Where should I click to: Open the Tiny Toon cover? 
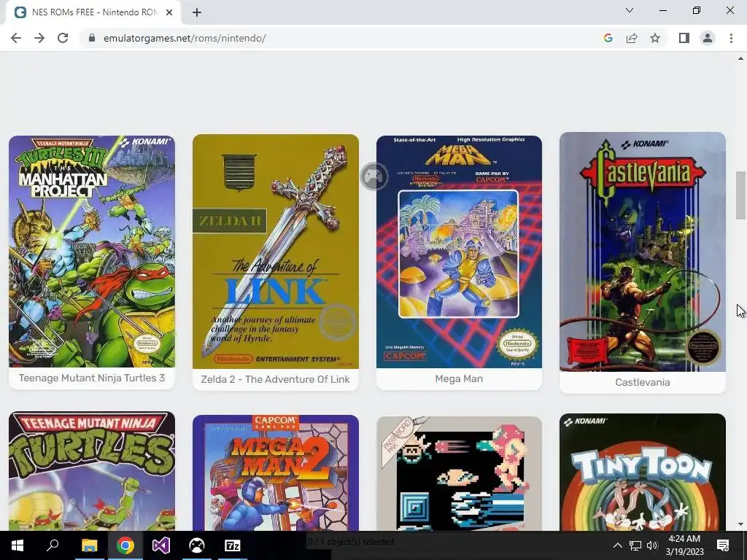point(643,472)
